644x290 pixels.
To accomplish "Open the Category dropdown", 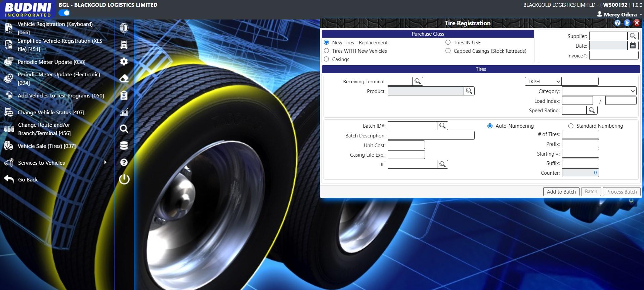I will 599,91.
